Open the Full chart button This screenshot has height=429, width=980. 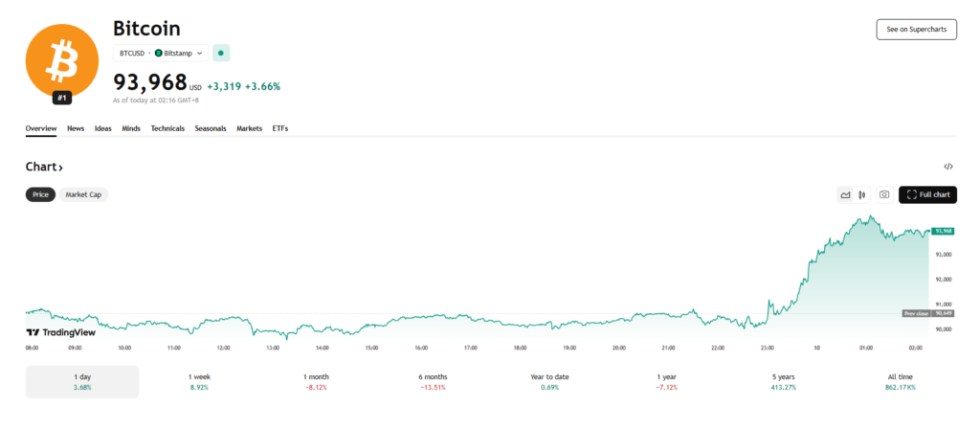tap(927, 194)
